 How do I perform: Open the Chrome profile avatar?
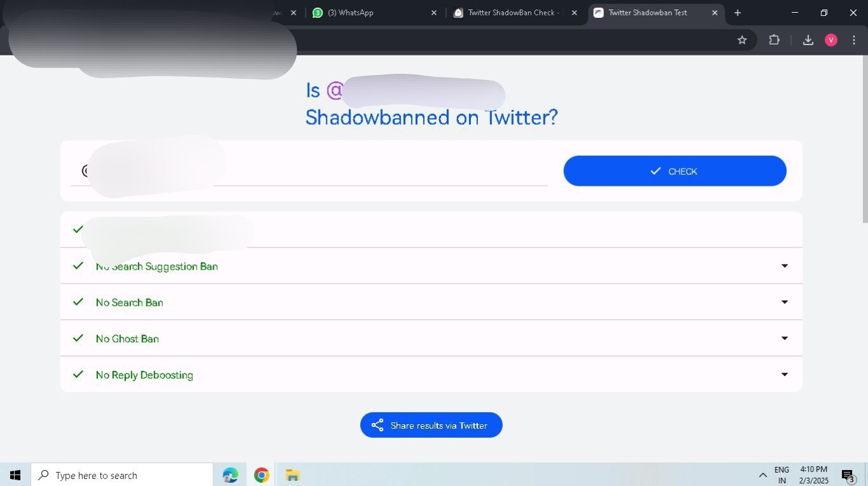[x=831, y=40]
